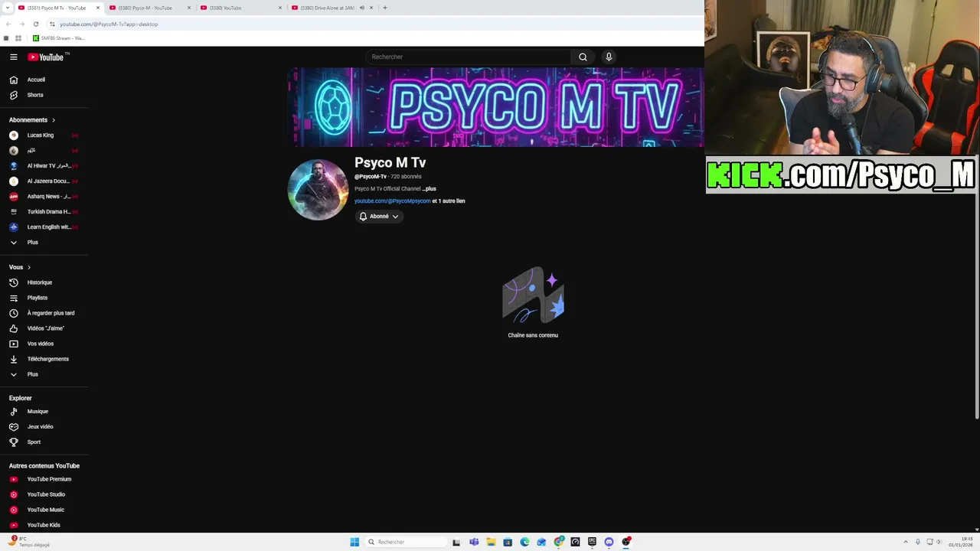Open YouTube Studio link
980x551 pixels.
(44, 494)
